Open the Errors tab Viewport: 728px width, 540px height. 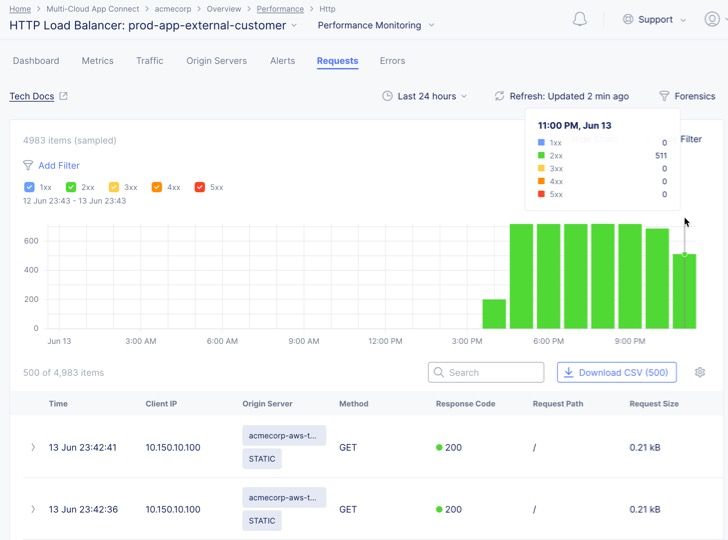[392, 61]
